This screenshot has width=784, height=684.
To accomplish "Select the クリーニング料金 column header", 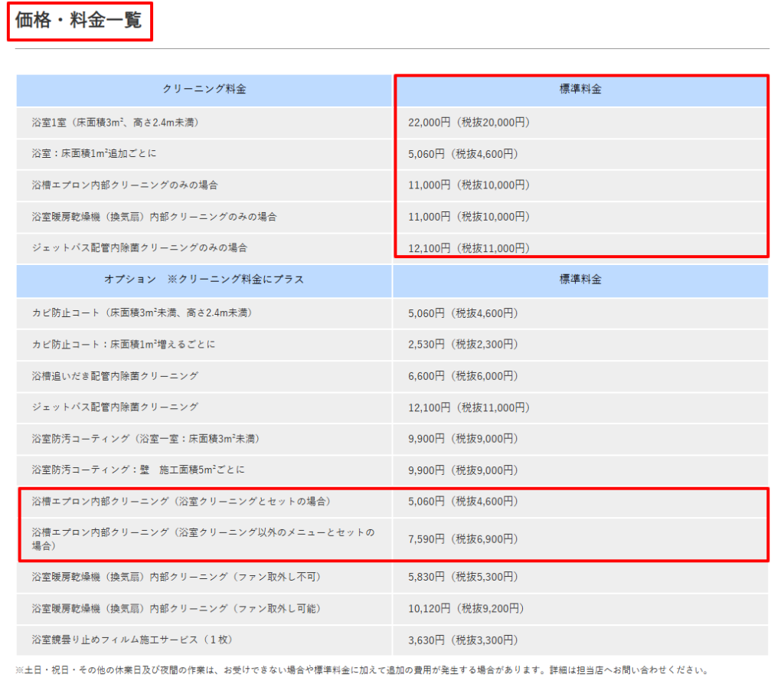I will click(204, 89).
